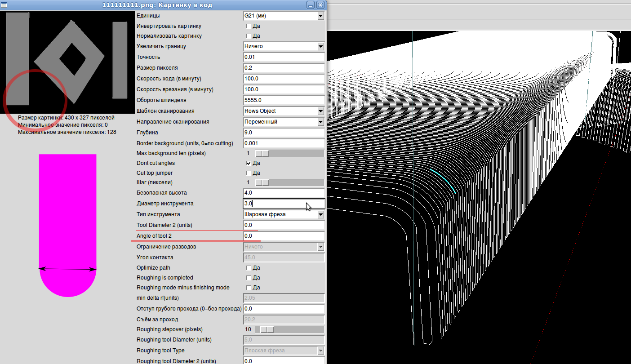Image resolution: width=631 pixels, height=364 pixels.
Task: Focus the Обороты шпинделя field
Action: [284, 100]
